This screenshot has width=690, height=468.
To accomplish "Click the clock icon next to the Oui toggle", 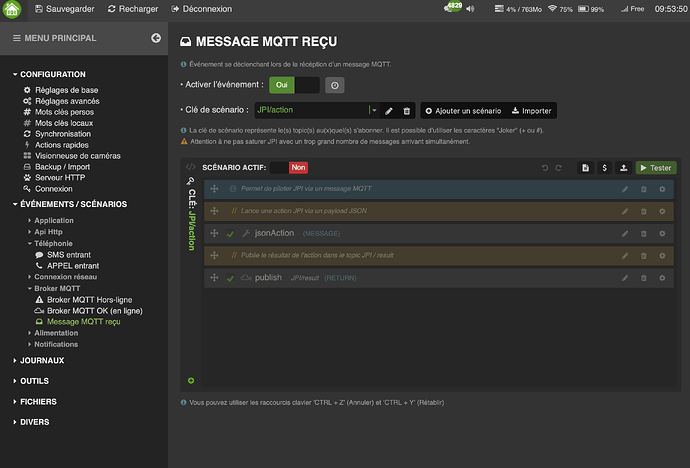I will pyautogui.click(x=335, y=85).
